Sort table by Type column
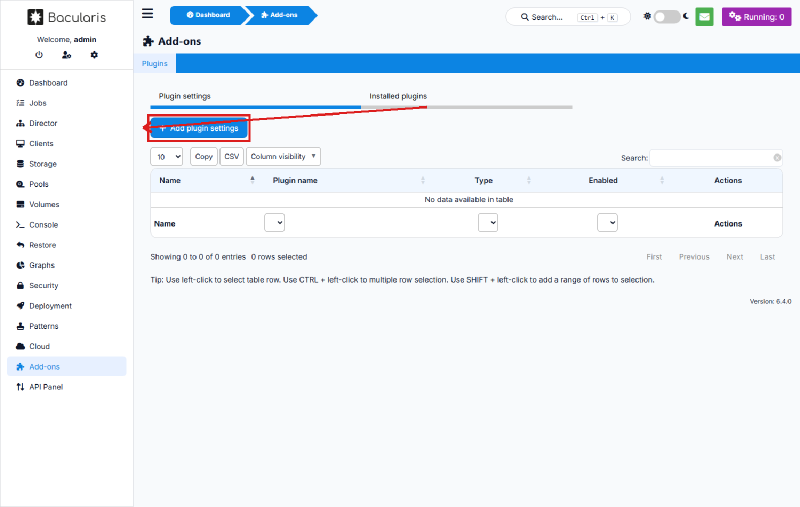800x507 pixels. click(x=483, y=181)
